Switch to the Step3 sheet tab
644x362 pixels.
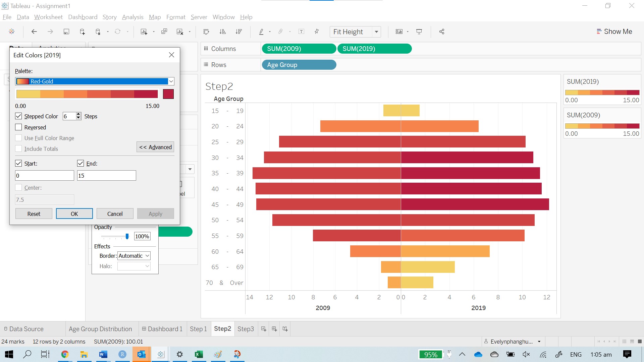point(246,329)
